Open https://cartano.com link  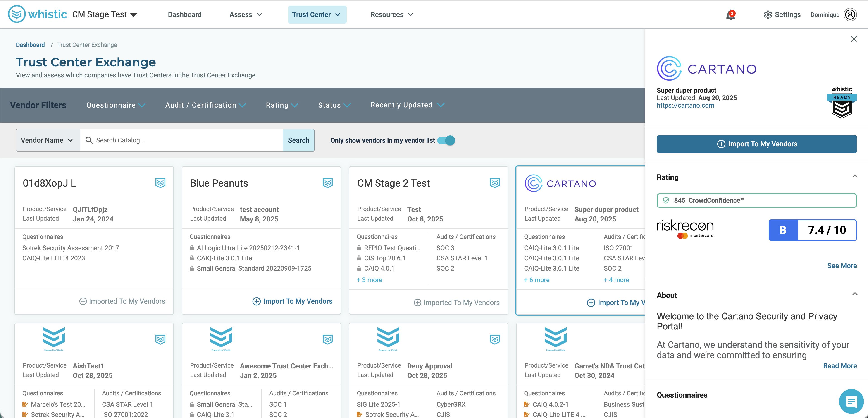tap(685, 106)
